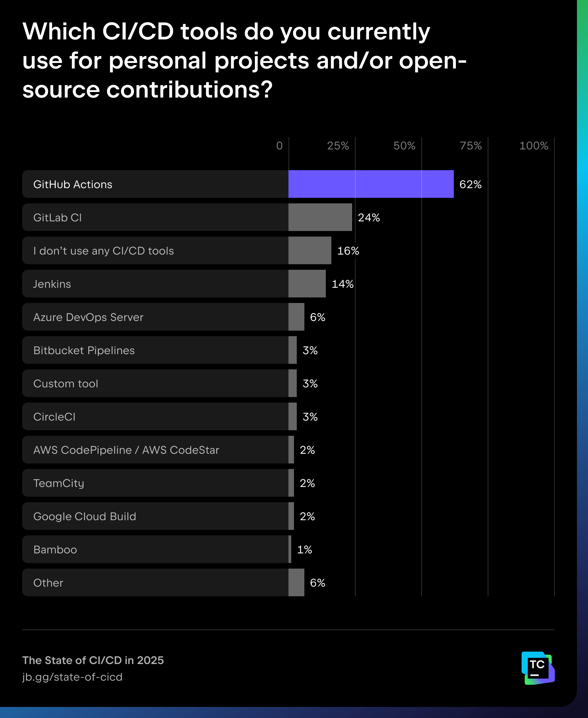This screenshot has width=588, height=718.
Task: Click the Azure DevOps Server label
Action: point(88,317)
